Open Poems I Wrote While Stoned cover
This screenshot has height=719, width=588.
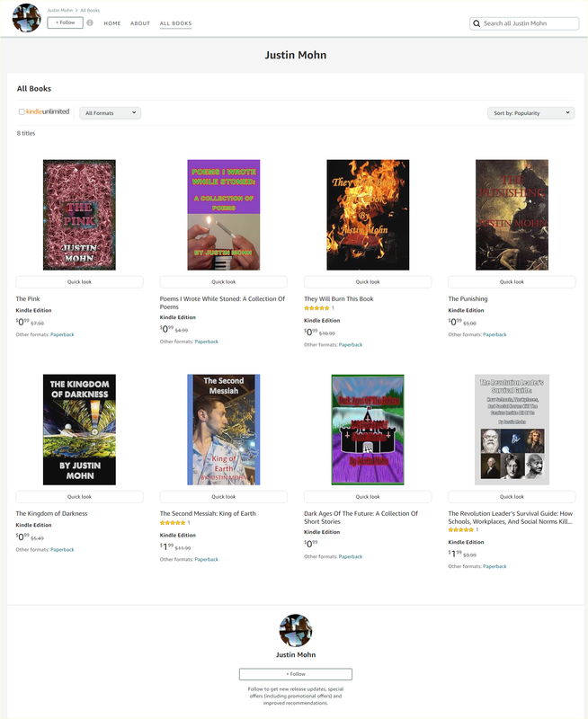pyautogui.click(x=223, y=215)
